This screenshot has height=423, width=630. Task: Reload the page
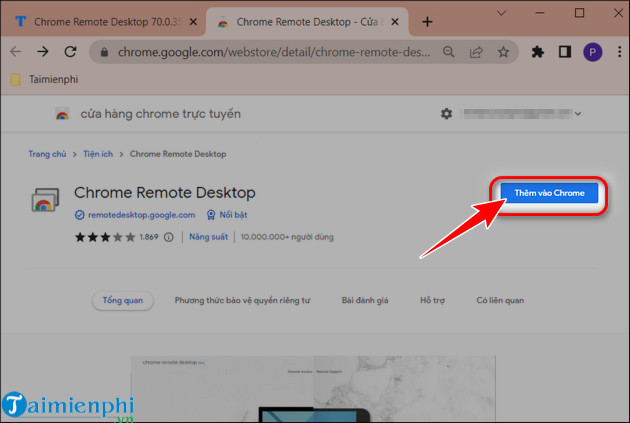[71, 51]
